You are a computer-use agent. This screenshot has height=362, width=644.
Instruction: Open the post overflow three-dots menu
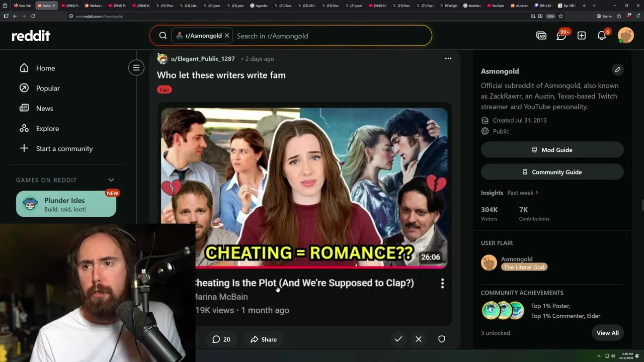coord(448,58)
